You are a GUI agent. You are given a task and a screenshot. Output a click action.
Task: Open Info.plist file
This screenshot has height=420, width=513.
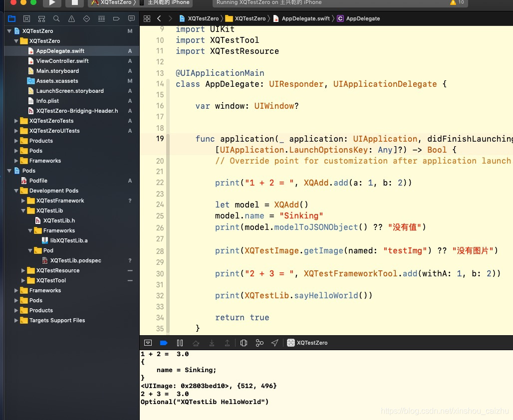[x=47, y=101]
